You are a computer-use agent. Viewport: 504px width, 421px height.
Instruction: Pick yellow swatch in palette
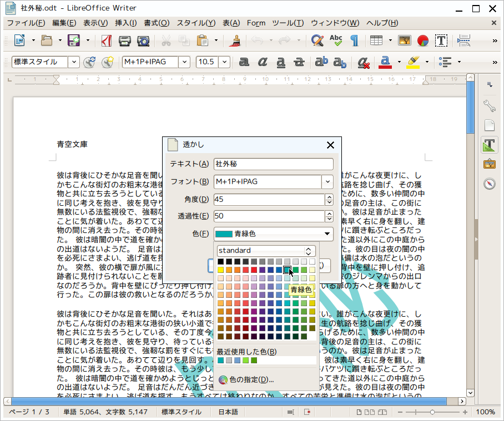coord(220,270)
